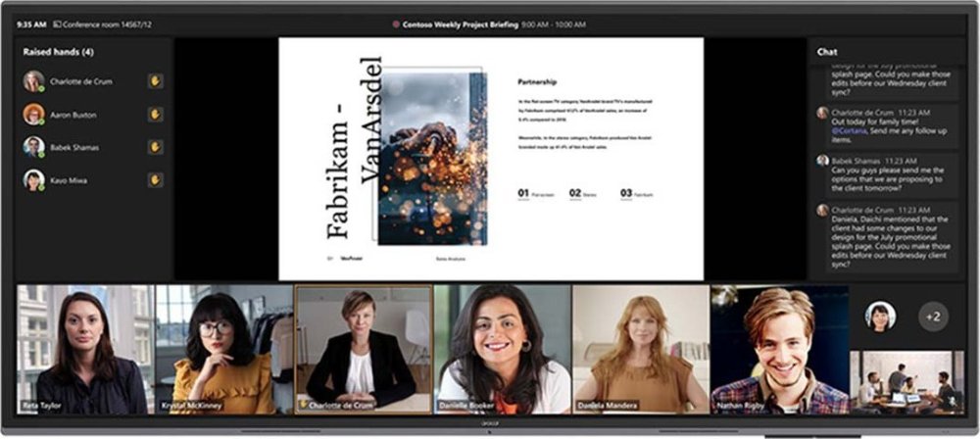This screenshot has height=439, width=980.
Task: Click the shared Fabrikam - VanArsdel slide
Action: pyautogui.click(x=491, y=159)
